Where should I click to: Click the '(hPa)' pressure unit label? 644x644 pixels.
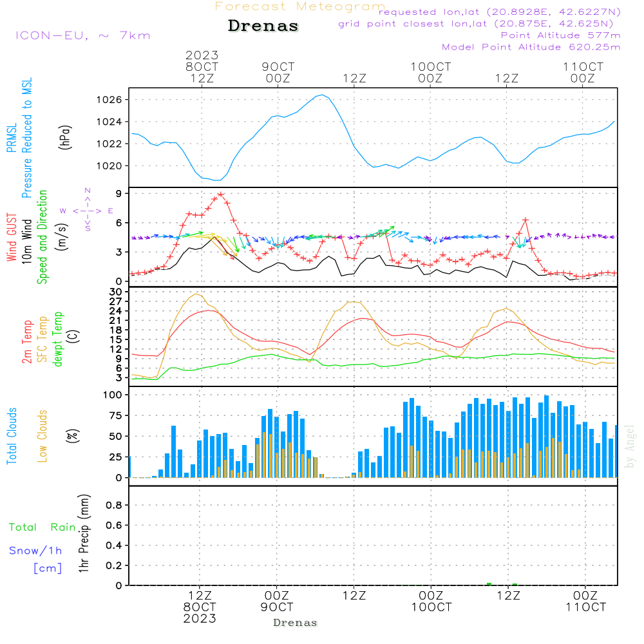(x=65, y=137)
